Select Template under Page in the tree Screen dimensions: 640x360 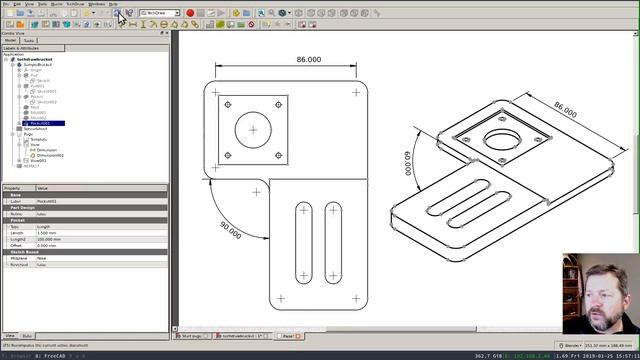(x=39, y=139)
